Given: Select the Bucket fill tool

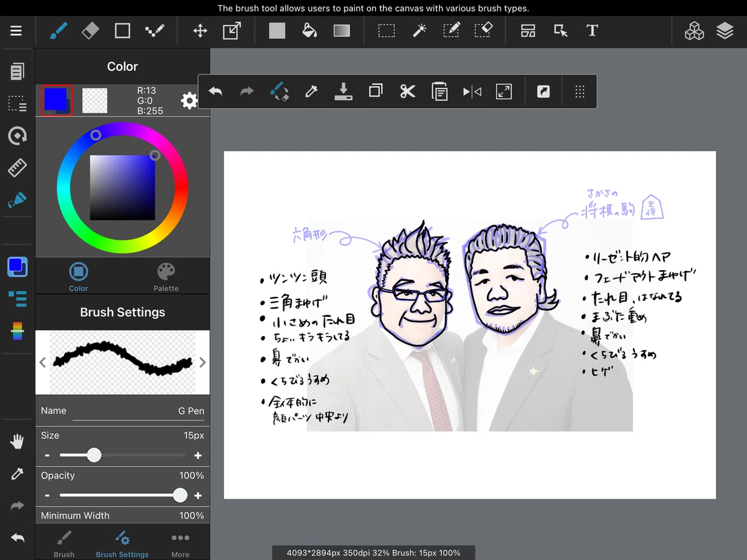Looking at the screenshot, I should click(x=309, y=30).
